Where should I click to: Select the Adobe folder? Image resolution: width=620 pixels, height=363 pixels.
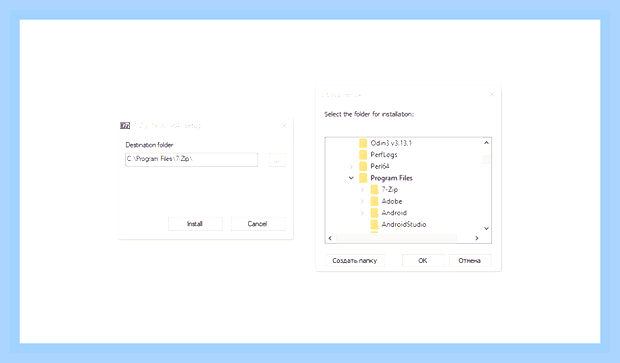(391, 201)
